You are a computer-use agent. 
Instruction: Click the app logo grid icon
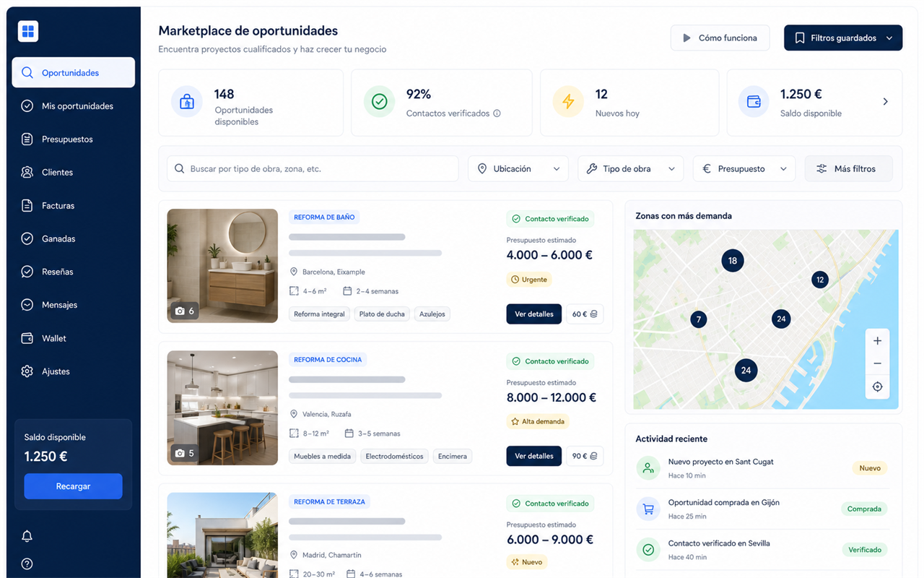pos(28,31)
